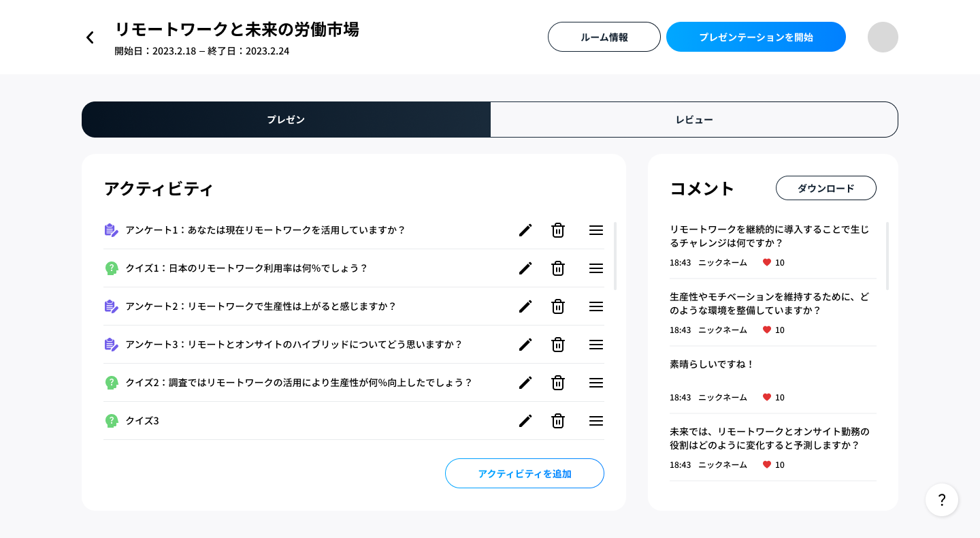Add an activity via アクティビティを追加
The width and height of the screenshot is (980, 538).
(524, 473)
